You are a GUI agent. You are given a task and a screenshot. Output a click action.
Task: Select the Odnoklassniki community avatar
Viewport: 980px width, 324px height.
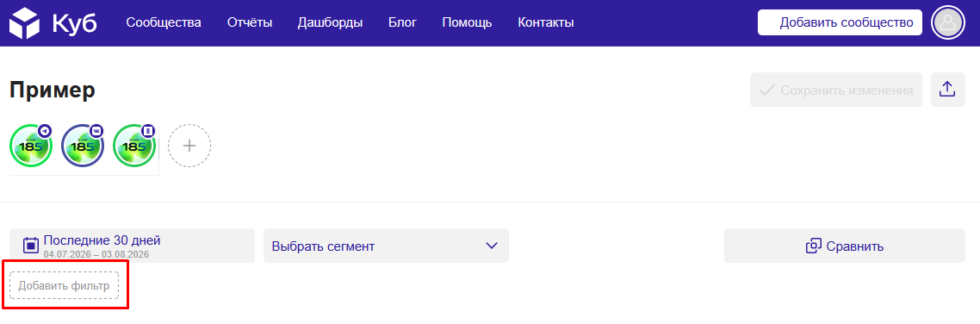point(133,145)
